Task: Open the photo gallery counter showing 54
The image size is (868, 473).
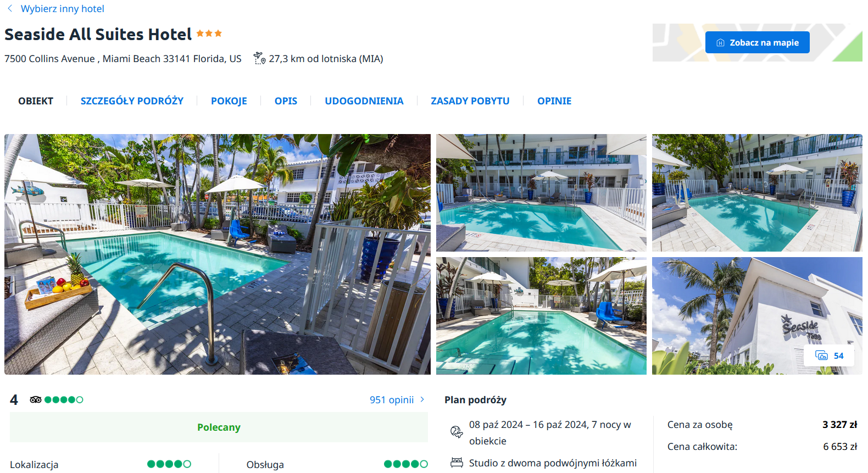Action: pyautogui.click(x=829, y=355)
